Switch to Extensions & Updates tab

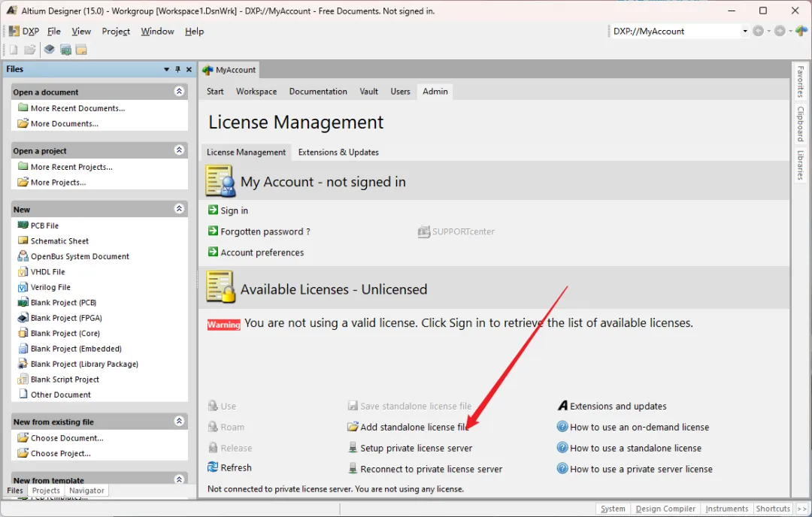click(x=338, y=152)
